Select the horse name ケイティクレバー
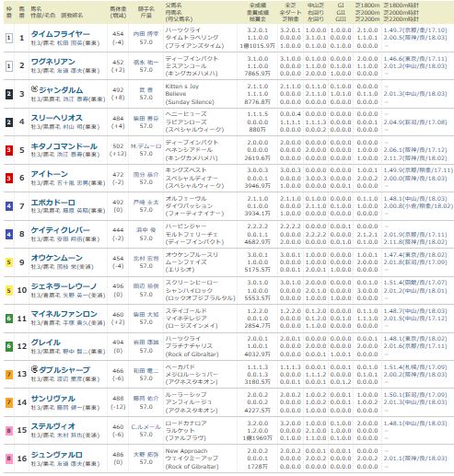The width and height of the screenshot is (454, 476). tap(61, 230)
